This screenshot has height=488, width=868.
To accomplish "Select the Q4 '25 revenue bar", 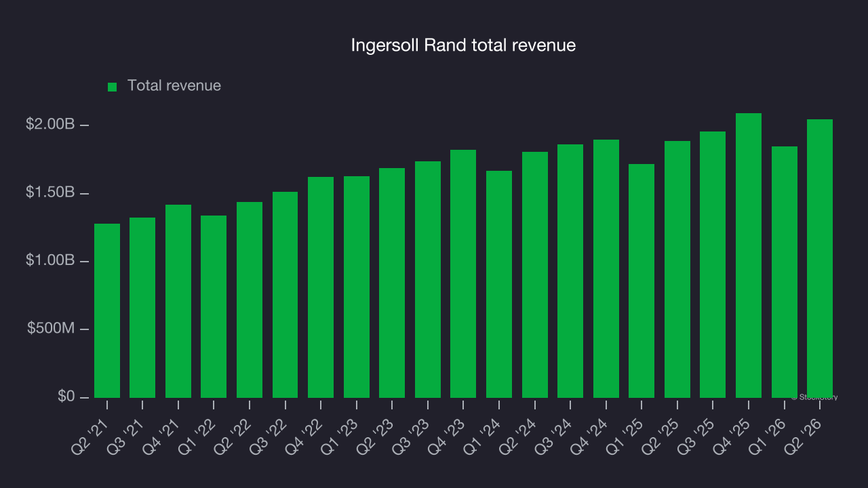I will 749,256.
